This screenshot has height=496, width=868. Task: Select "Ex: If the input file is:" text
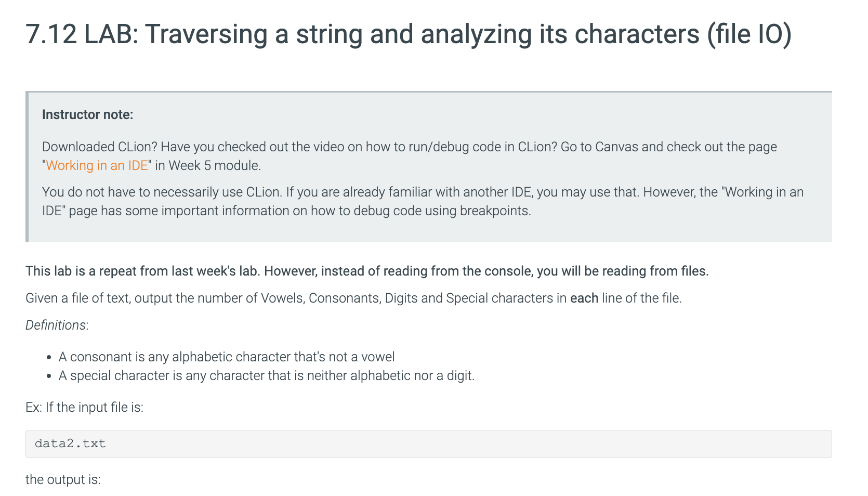(84, 407)
